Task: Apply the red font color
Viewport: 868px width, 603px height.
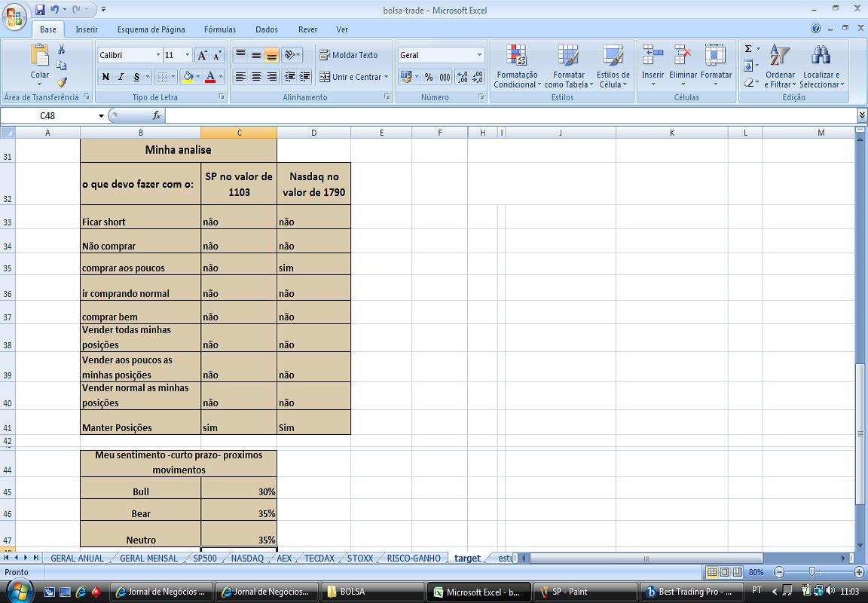Action: pyautogui.click(x=209, y=77)
